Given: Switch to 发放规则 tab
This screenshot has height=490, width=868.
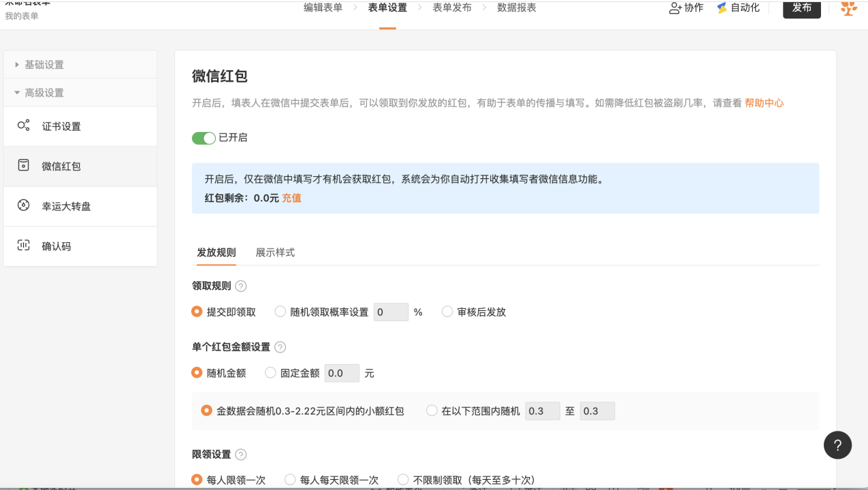Looking at the screenshot, I should 216,252.
